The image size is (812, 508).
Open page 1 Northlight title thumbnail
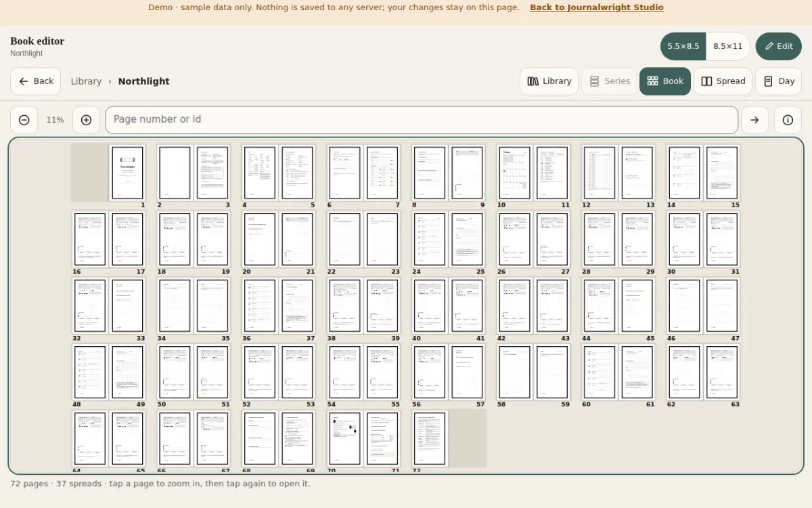[x=127, y=173]
